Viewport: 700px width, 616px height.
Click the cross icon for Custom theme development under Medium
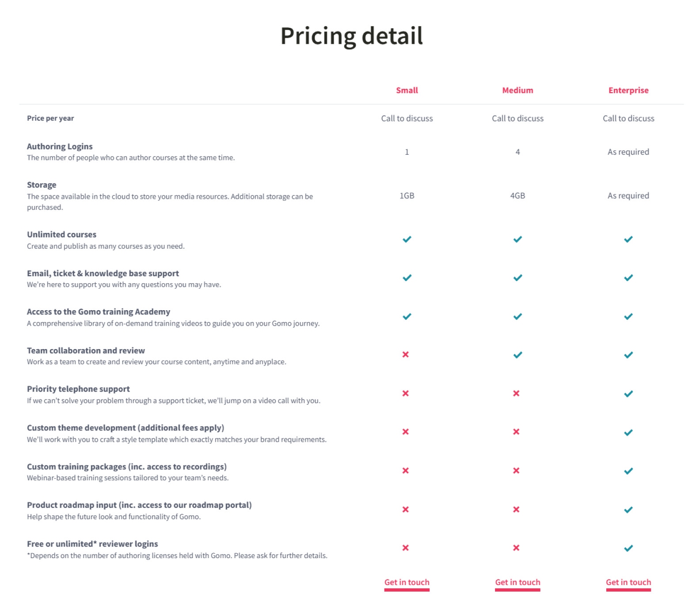516,432
